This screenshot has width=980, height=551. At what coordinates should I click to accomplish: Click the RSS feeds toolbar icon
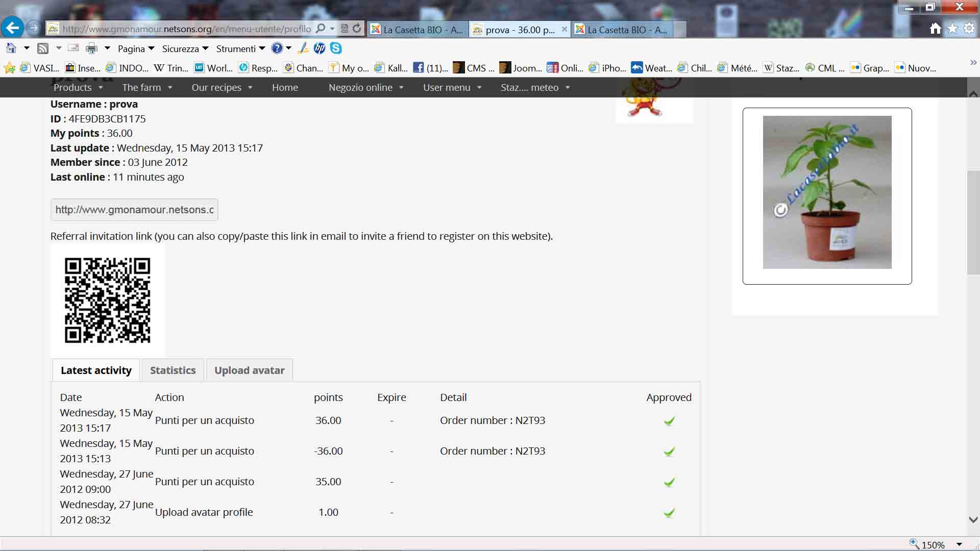tap(43, 48)
